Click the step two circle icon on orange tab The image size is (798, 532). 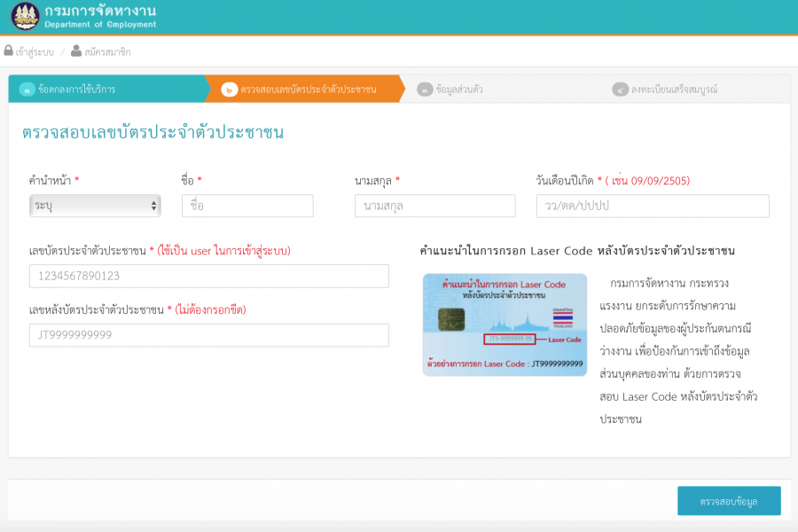tap(230, 90)
